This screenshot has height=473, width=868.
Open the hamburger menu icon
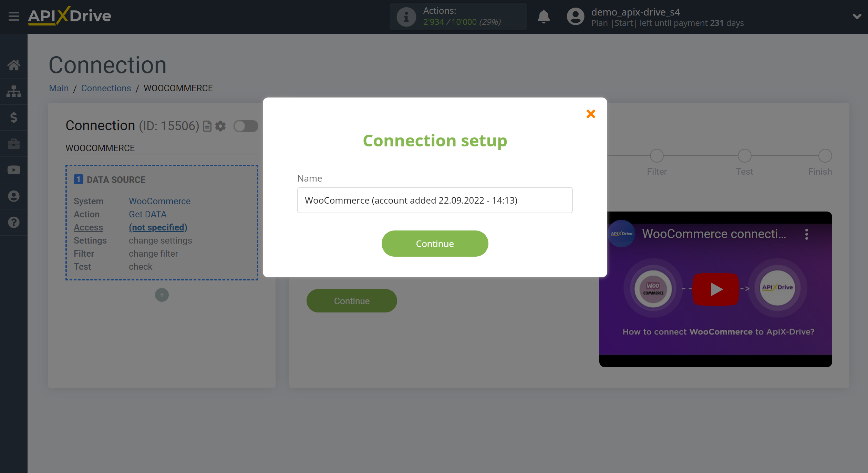[x=14, y=16]
